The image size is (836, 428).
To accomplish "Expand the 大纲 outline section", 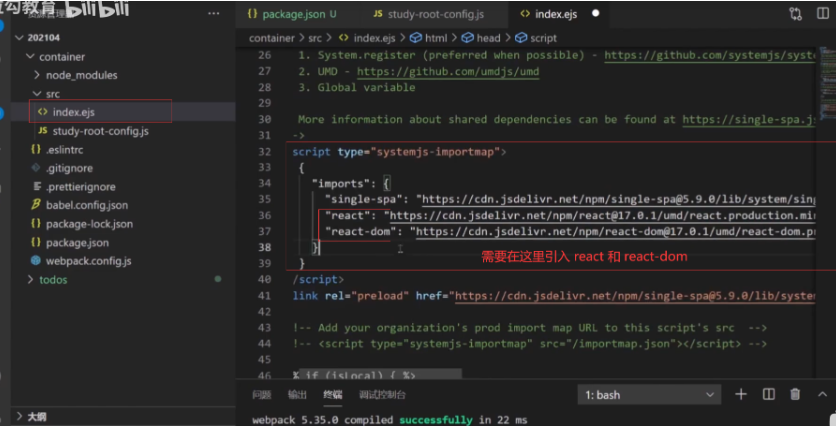I will coord(36,417).
